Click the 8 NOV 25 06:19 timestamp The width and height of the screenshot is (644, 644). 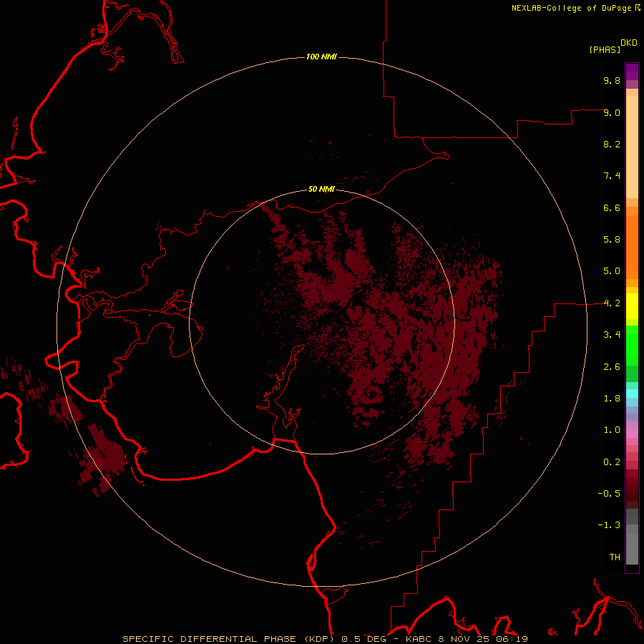click(484, 639)
